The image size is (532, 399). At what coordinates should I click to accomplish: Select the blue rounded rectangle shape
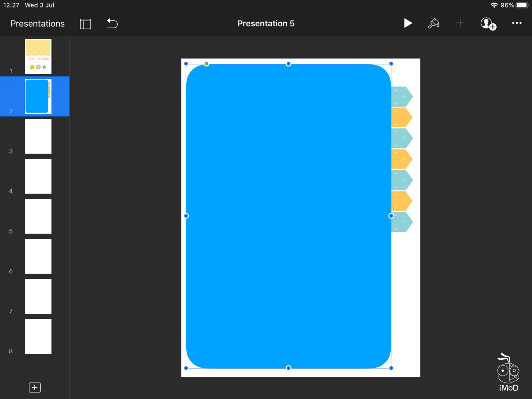click(288, 216)
